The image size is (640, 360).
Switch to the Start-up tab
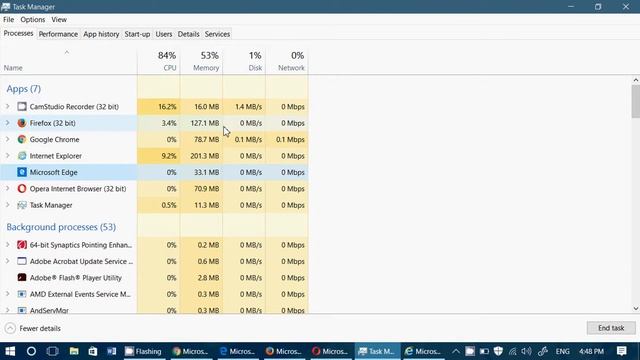(137, 34)
